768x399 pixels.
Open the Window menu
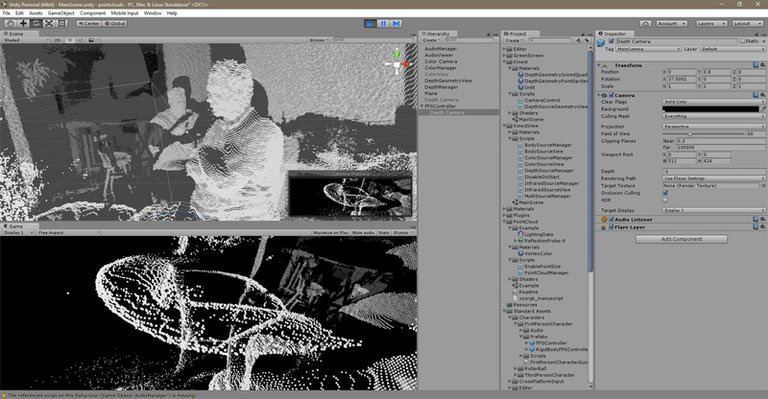coord(152,13)
